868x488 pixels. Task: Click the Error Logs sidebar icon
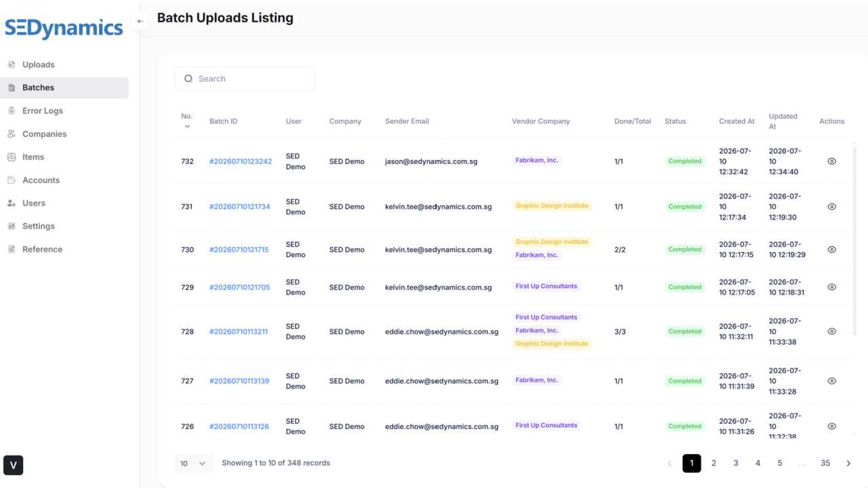12,110
